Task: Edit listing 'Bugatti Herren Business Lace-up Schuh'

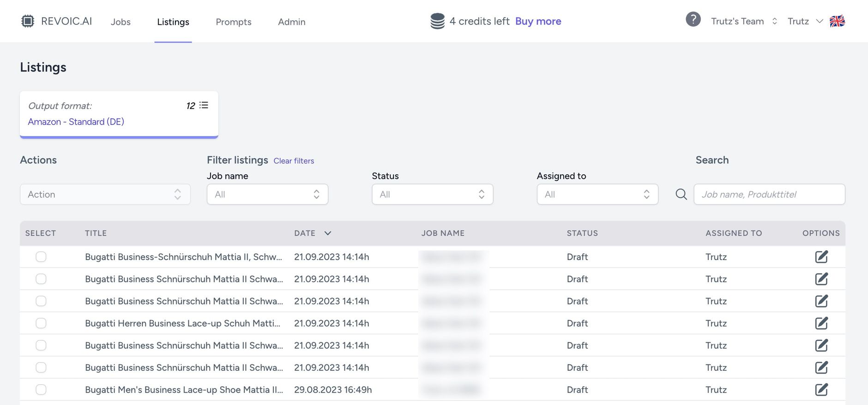Action: click(x=821, y=323)
